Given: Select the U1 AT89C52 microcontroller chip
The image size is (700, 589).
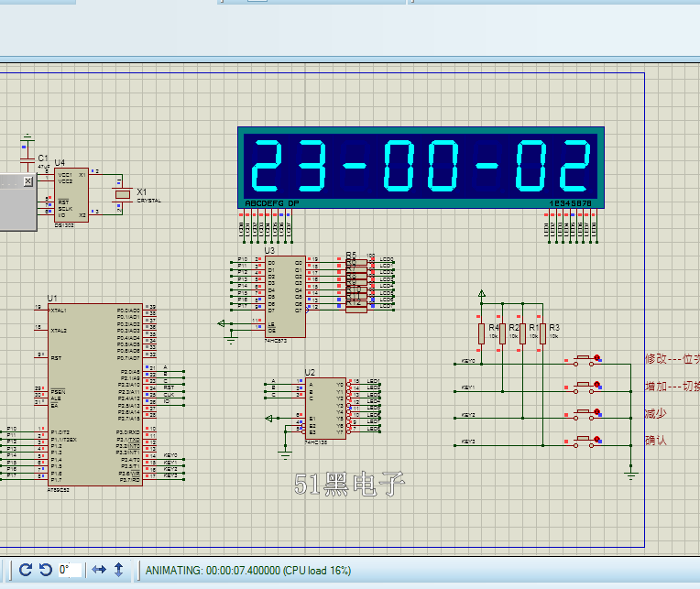Looking at the screenshot, I should pyautogui.click(x=95, y=395).
